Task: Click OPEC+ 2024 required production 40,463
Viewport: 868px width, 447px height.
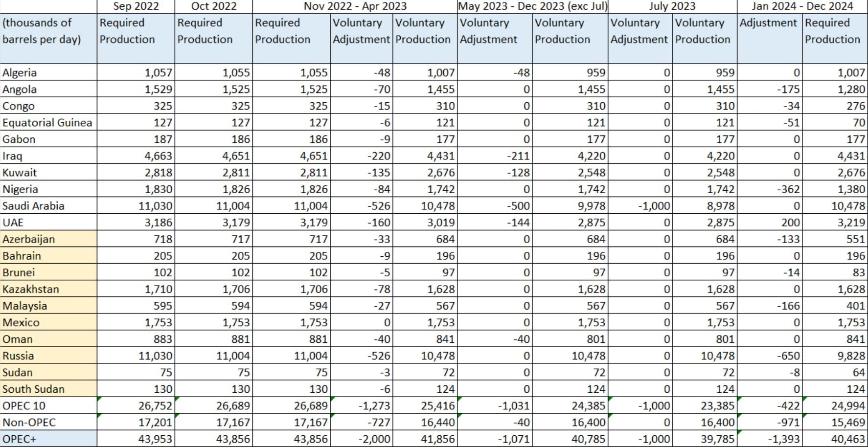Action: coord(835,439)
